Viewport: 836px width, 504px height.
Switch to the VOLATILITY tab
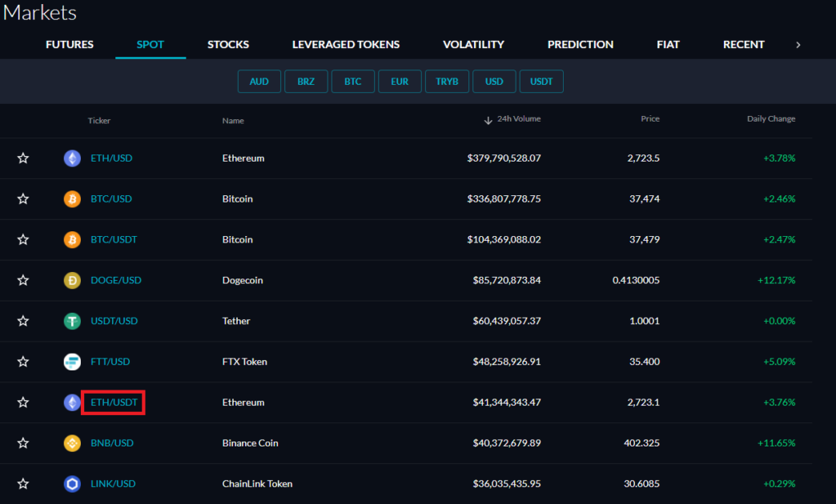click(473, 45)
